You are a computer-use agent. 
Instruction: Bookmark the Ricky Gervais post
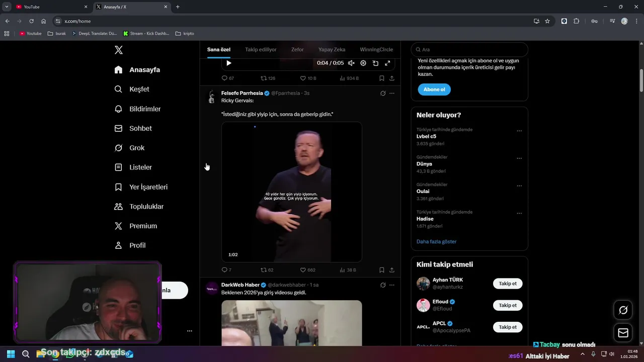coord(382,270)
